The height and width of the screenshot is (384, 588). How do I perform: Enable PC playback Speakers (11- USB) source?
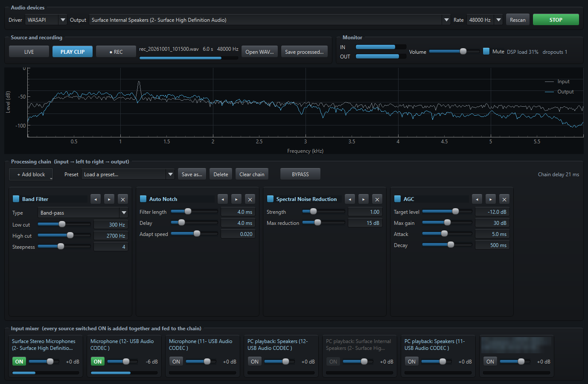412,361
